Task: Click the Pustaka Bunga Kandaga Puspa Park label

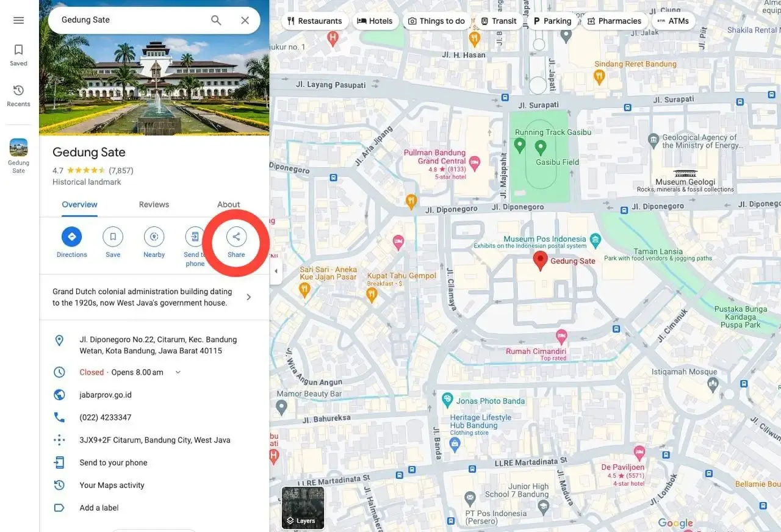Action: [x=740, y=317]
